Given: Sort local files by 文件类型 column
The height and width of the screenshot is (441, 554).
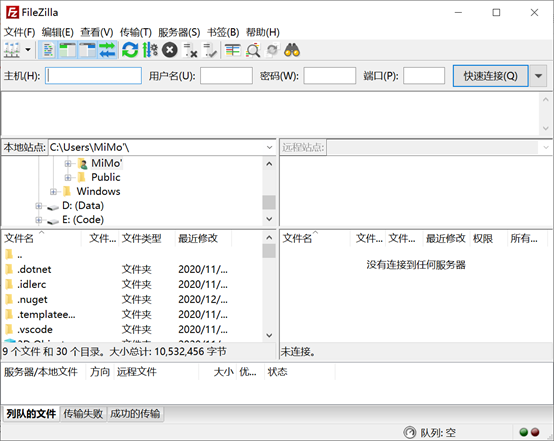Looking at the screenshot, I should (x=147, y=239).
